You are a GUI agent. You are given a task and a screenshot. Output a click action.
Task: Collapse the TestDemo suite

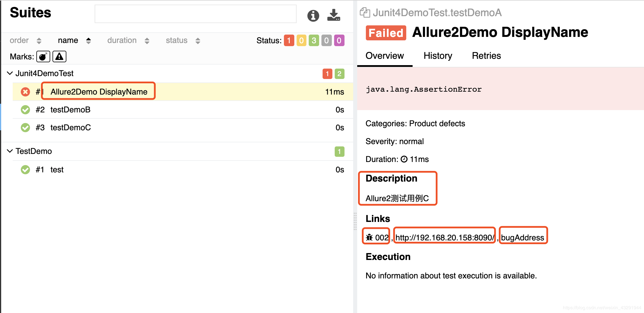(10, 151)
